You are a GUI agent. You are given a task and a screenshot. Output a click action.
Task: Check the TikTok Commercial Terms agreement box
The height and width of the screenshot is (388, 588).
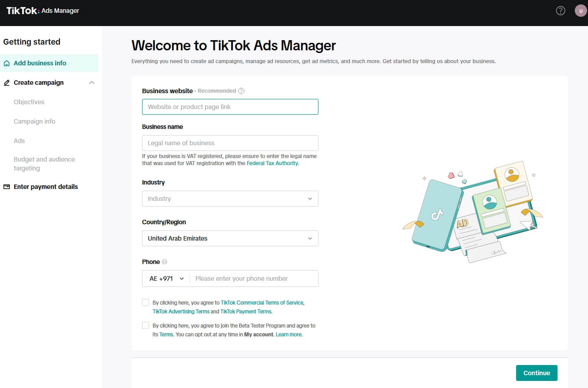(146, 302)
